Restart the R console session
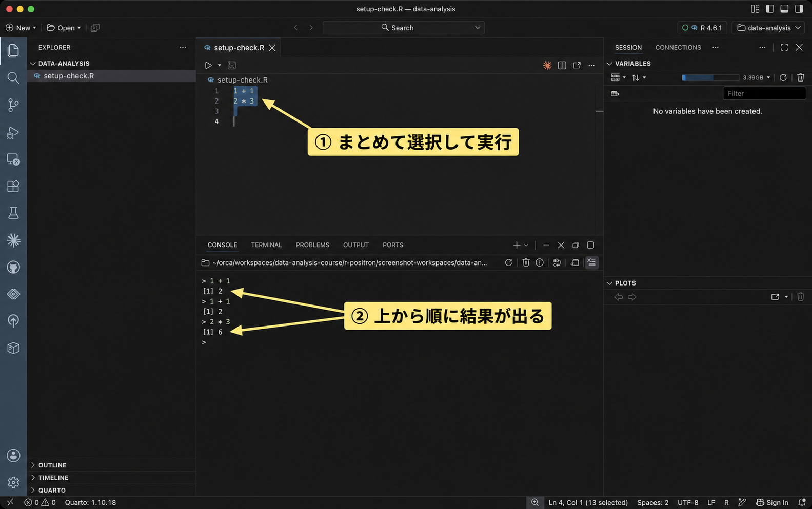 [x=508, y=262]
